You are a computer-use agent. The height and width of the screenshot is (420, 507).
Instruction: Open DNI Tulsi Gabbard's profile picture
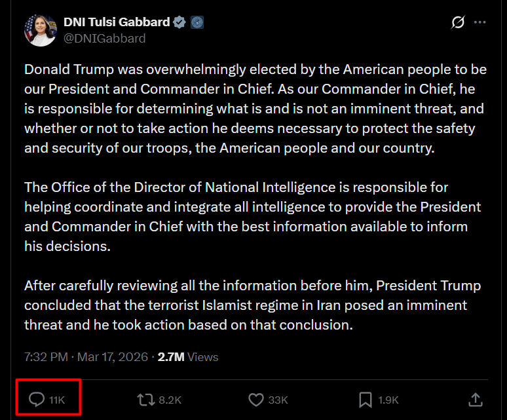tap(41, 30)
